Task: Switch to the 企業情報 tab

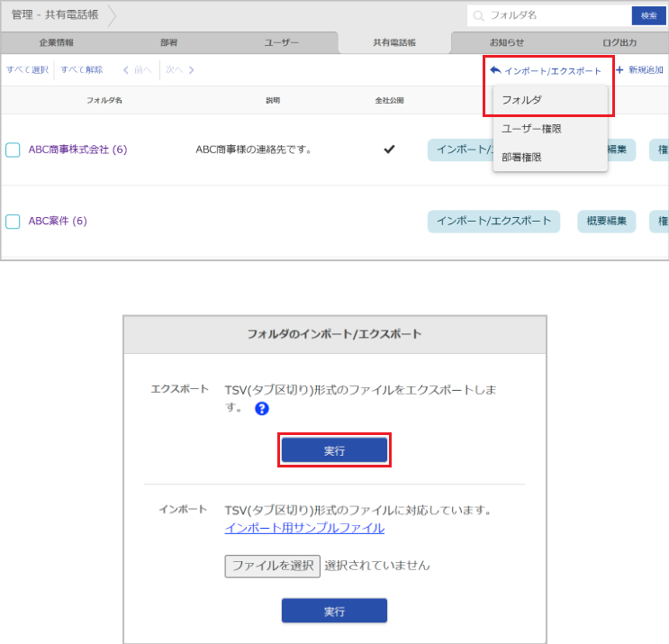Action: [x=57, y=42]
